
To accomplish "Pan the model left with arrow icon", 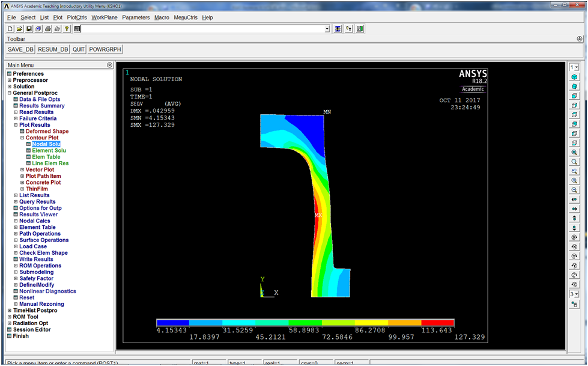I will [575, 200].
